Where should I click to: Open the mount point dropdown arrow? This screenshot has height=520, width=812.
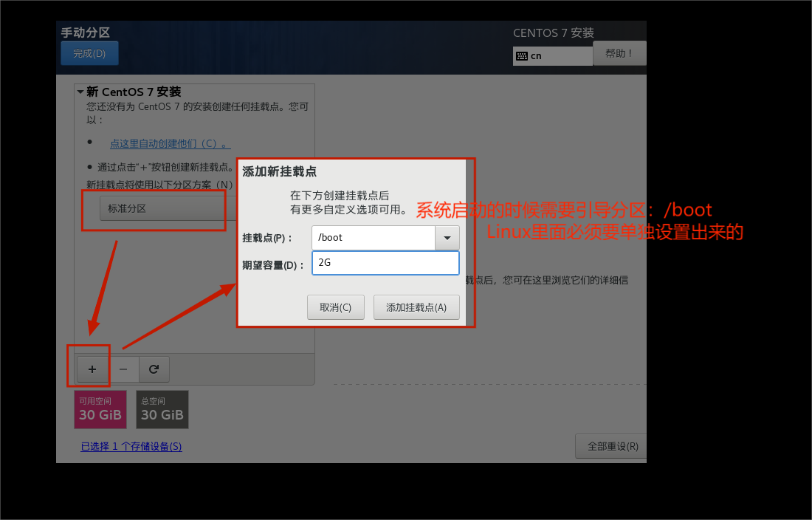coord(447,239)
